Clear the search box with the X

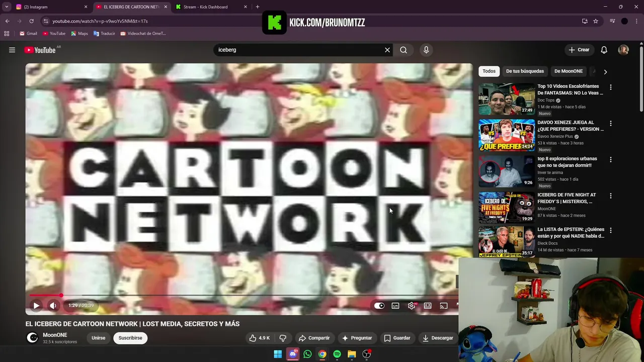[387, 50]
